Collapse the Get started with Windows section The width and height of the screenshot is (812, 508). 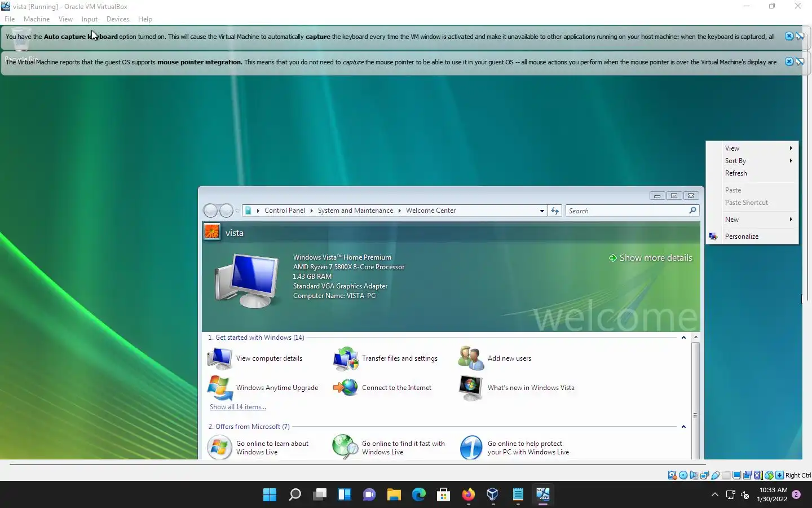pos(683,338)
